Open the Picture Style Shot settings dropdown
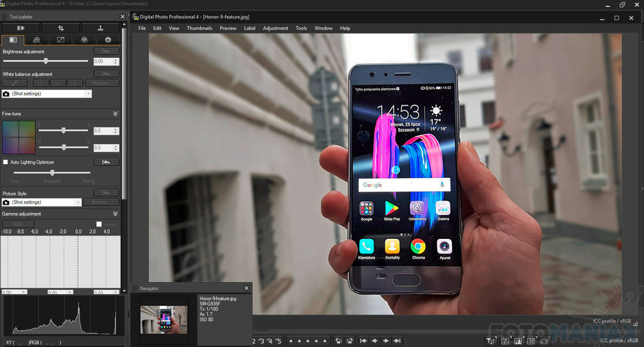Screen dimensions: 644x347 42,202
